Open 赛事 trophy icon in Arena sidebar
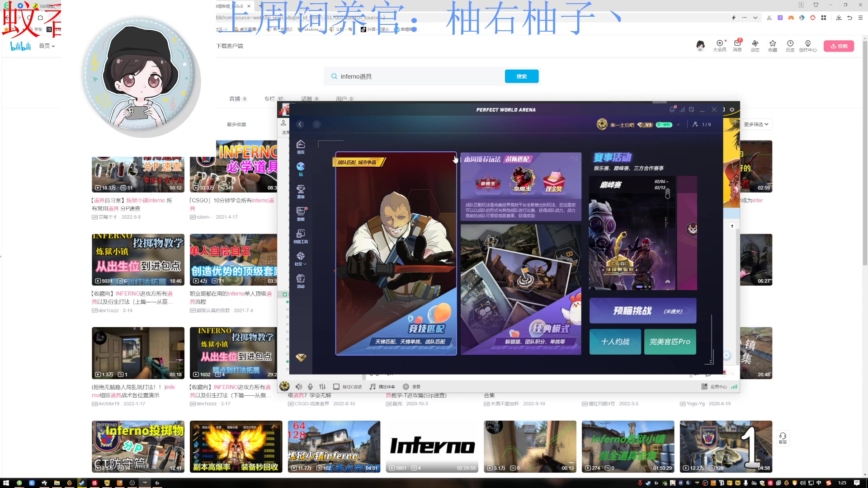This screenshot has width=868, height=488. (x=301, y=191)
